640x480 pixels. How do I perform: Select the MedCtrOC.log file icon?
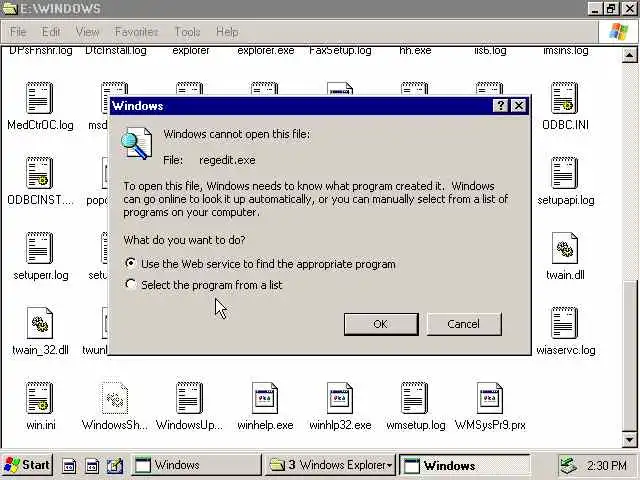click(40, 98)
